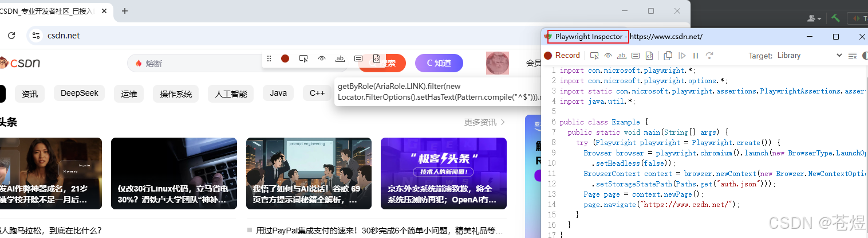The image size is (868, 238).
Task: Click the CSDN logo
Action: (20, 63)
